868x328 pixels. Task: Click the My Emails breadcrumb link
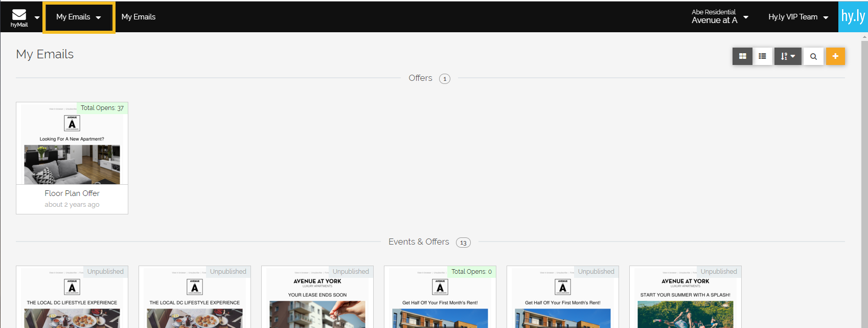[x=139, y=17]
